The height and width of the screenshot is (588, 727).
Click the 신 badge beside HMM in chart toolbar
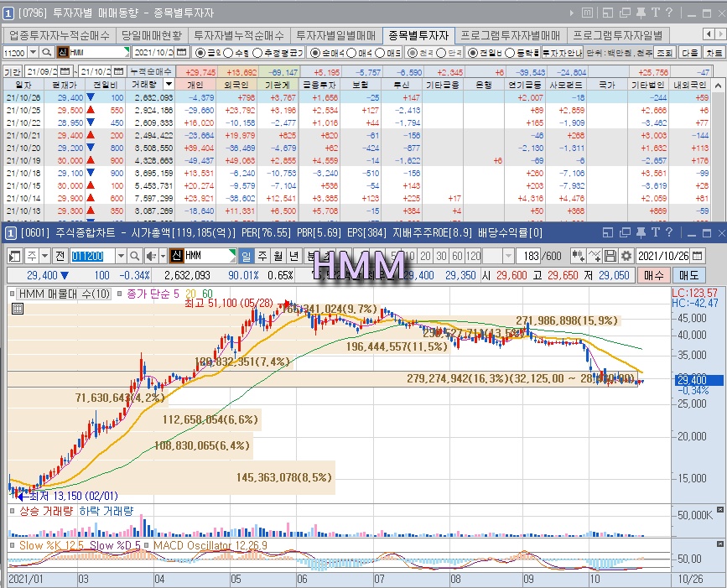(x=177, y=256)
